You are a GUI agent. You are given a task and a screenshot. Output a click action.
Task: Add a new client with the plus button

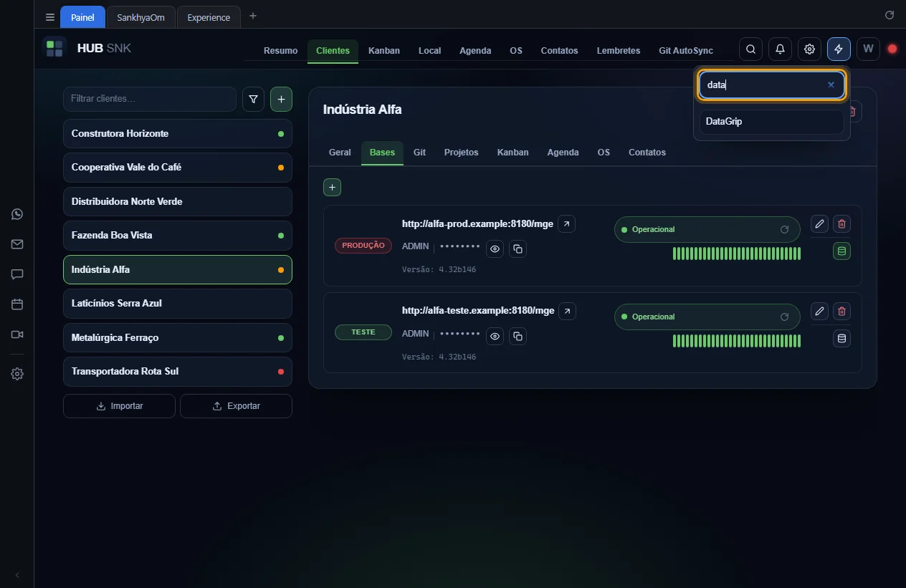[x=281, y=100]
